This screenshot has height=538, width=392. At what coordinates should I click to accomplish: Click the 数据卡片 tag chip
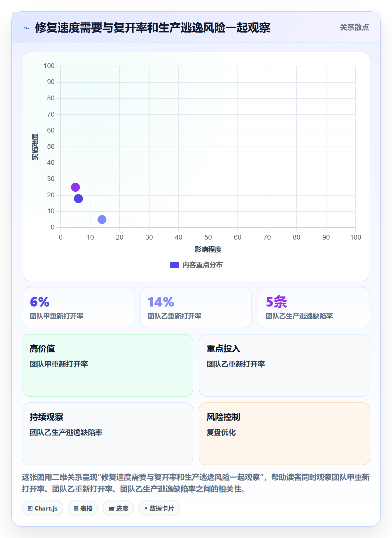(x=159, y=508)
